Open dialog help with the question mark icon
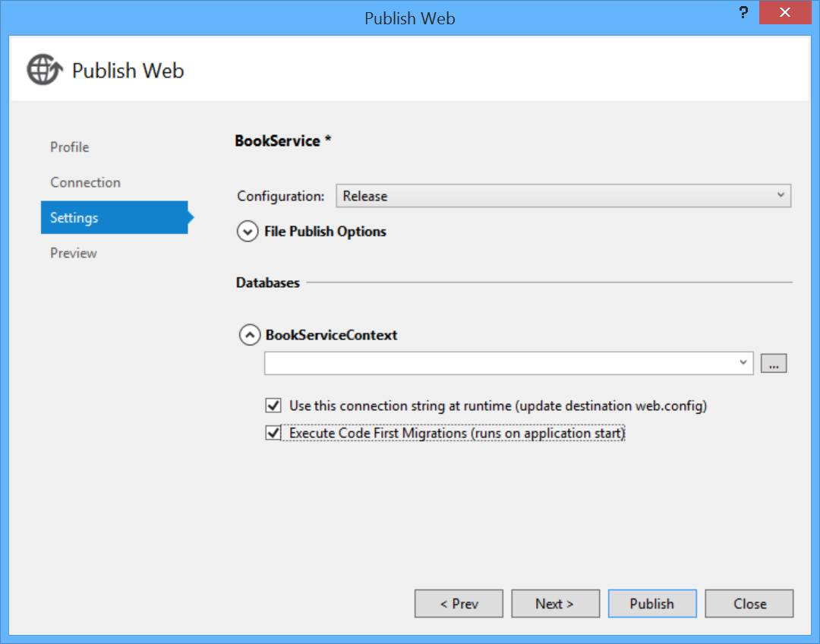820x644 pixels. click(743, 12)
